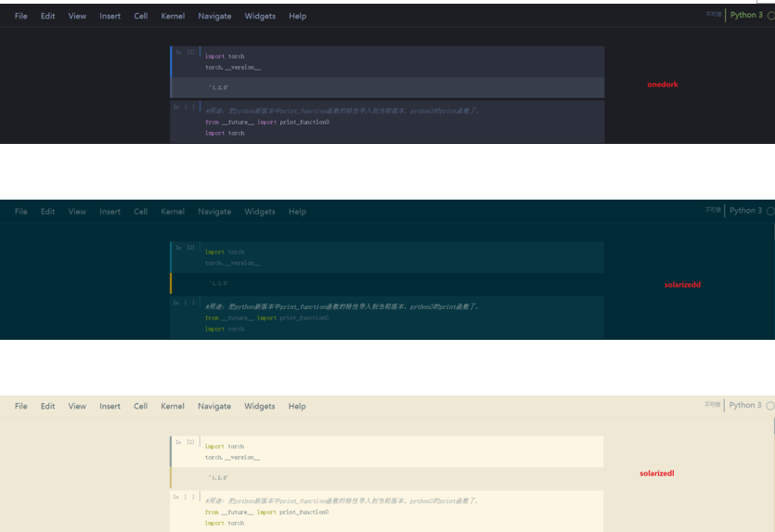
Task: Click the In [2] prompt in solarized light notebook
Action: tap(186, 442)
